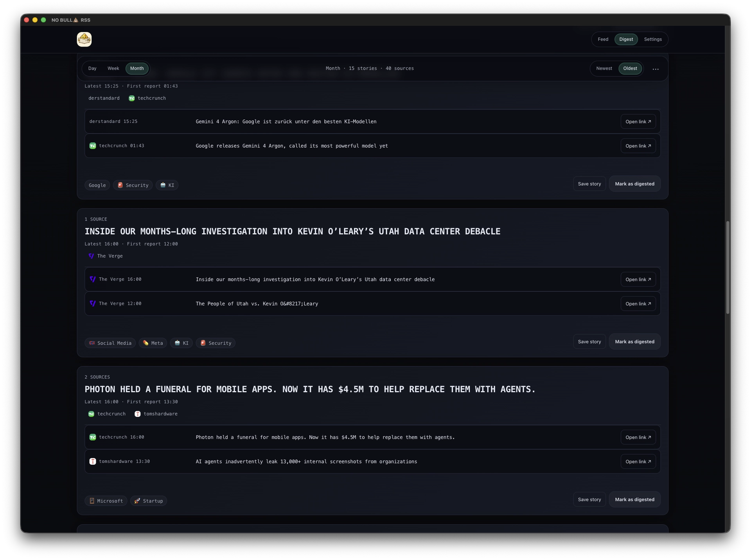The image size is (751, 560).
Task: Select the Security tag on the Gemini story
Action: [133, 185]
